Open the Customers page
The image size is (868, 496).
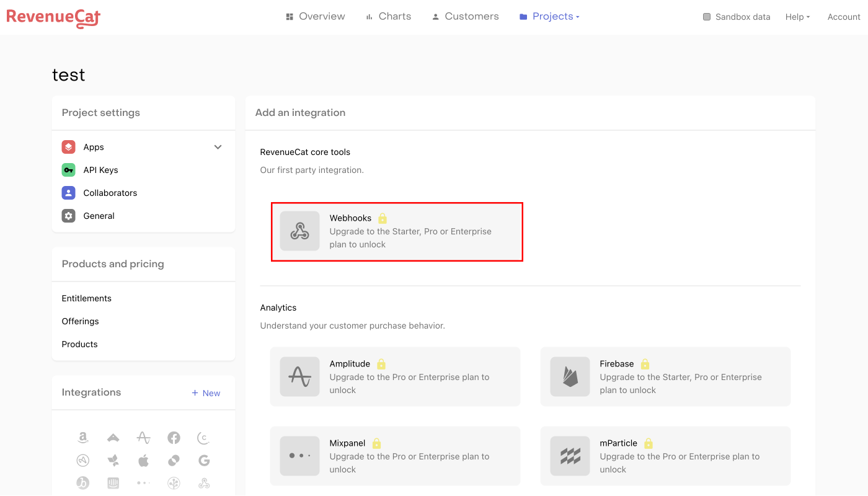[x=465, y=17]
